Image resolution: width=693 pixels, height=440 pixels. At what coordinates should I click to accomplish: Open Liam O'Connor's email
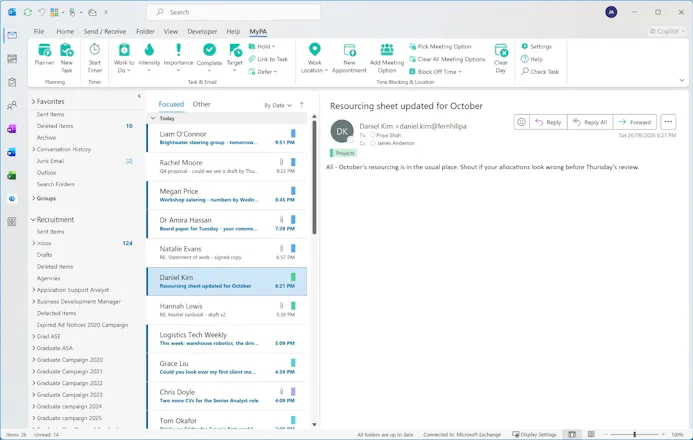(227, 138)
